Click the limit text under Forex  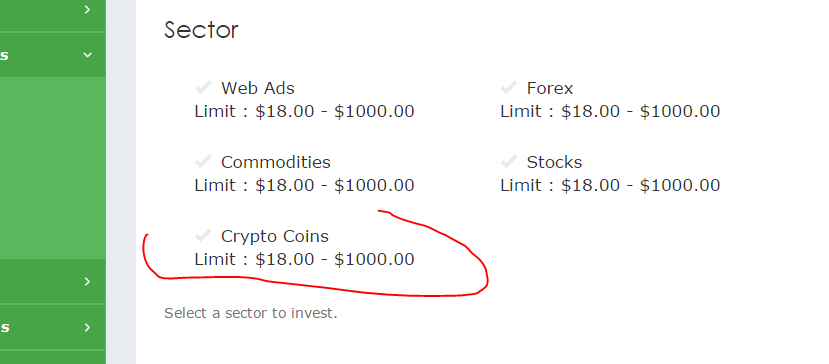(x=610, y=112)
